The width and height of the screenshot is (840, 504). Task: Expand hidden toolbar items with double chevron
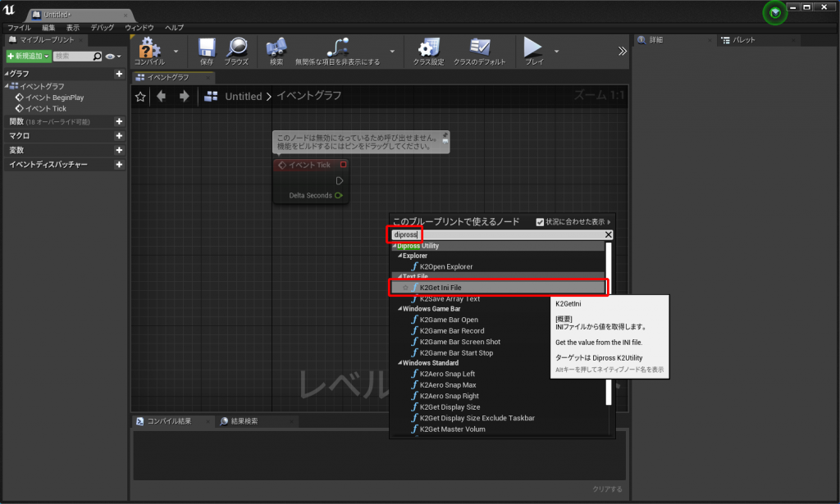[x=622, y=52]
